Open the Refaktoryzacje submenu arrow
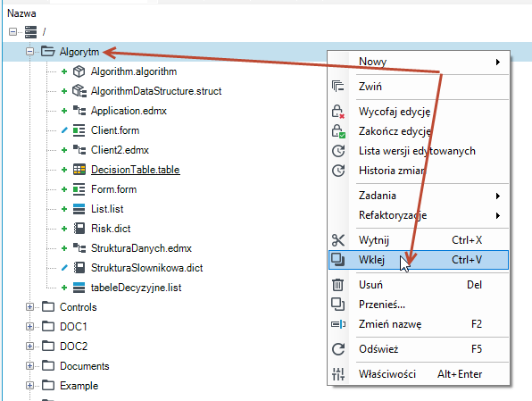The height and width of the screenshot is (401, 532). (x=498, y=215)
